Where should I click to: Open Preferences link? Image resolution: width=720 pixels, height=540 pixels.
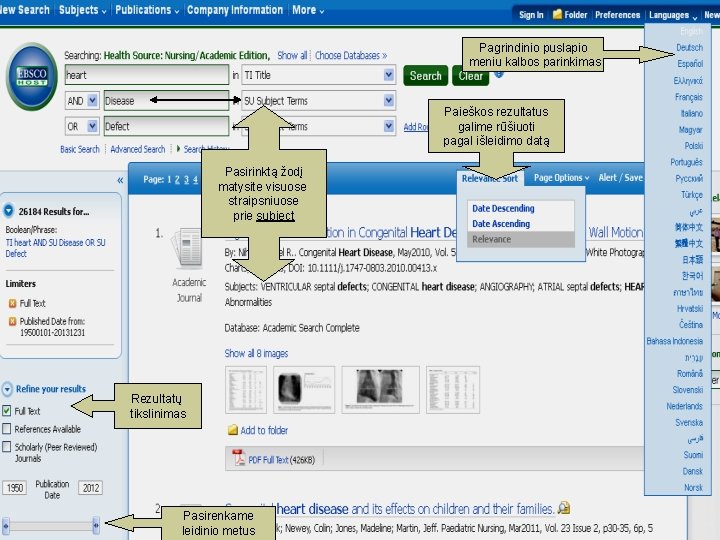pyautogui.click(x=617, y=15)
